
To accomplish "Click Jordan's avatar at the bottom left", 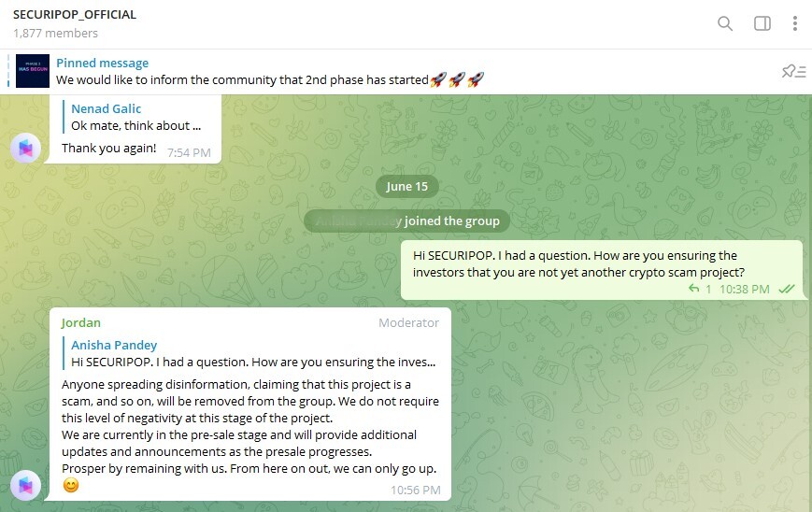I will tap(26, 485).
